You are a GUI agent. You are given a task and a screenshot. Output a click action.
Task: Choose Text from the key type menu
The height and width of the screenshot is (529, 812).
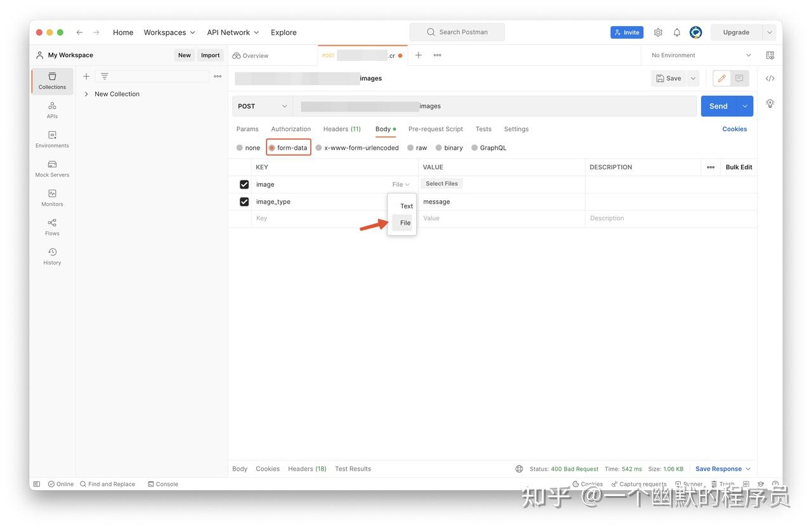click(407, 206)
